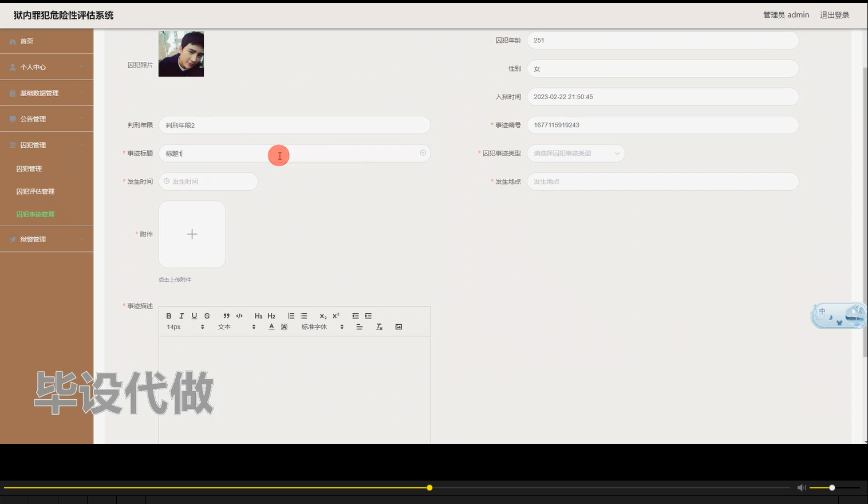
Task: Open 个人中心 in the sidebar
Action: coord(46,67)
